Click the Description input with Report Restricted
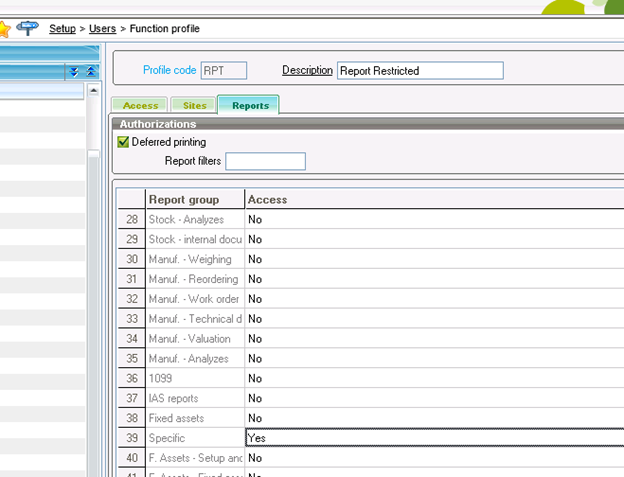 point(420,70)
